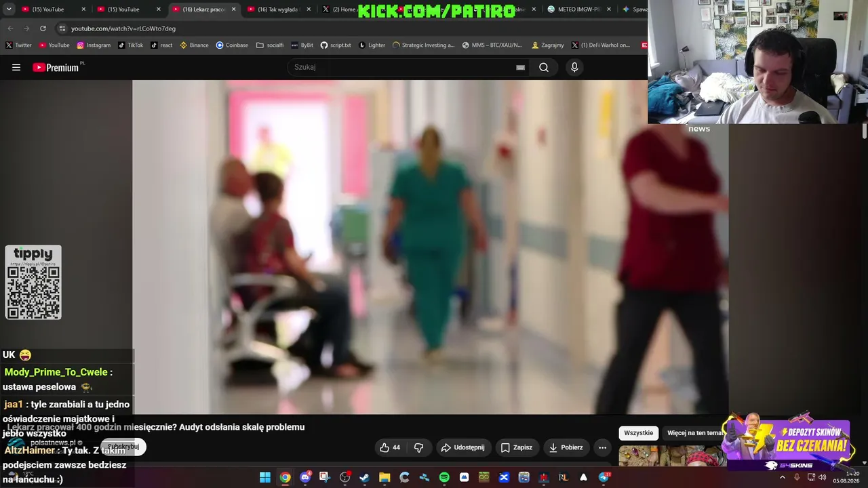Click the blurred hospital corridor video
Viewport: 868px width, 488px height.
(x=430, y=247)
